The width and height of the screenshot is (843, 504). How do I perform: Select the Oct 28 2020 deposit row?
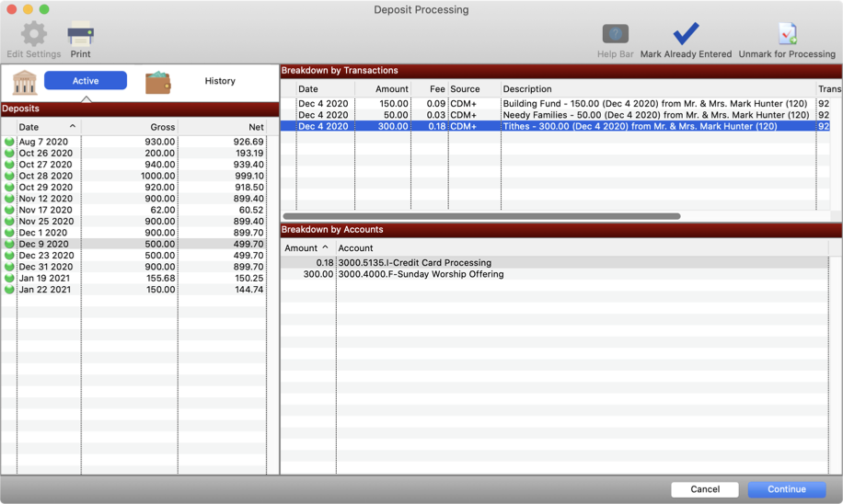[138, 176]
